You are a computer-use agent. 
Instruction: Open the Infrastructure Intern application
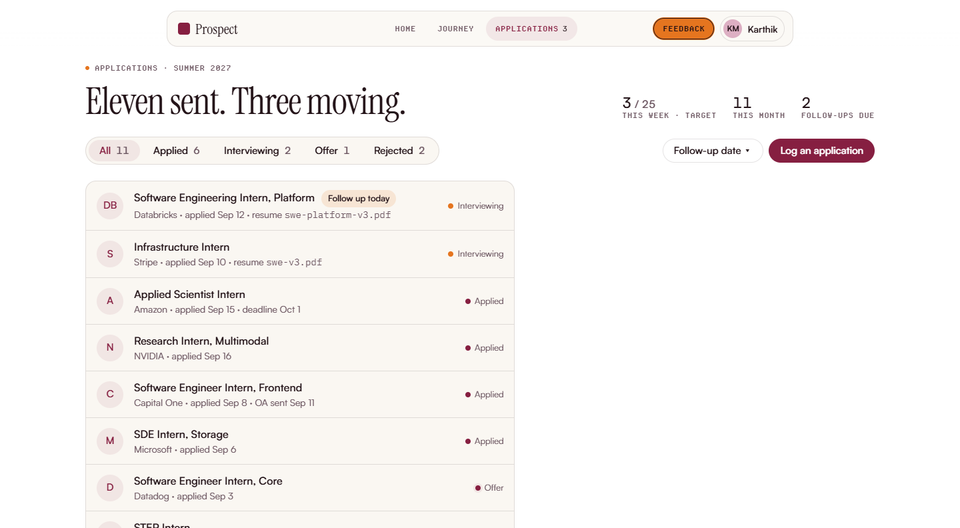(300, 254)
